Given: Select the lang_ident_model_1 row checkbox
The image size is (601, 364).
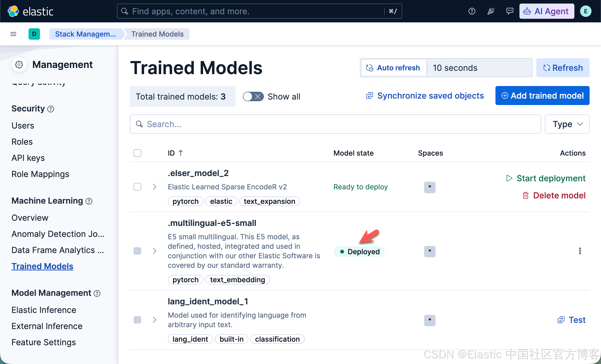Looking at the screenshot, I should tap(137, 320).
